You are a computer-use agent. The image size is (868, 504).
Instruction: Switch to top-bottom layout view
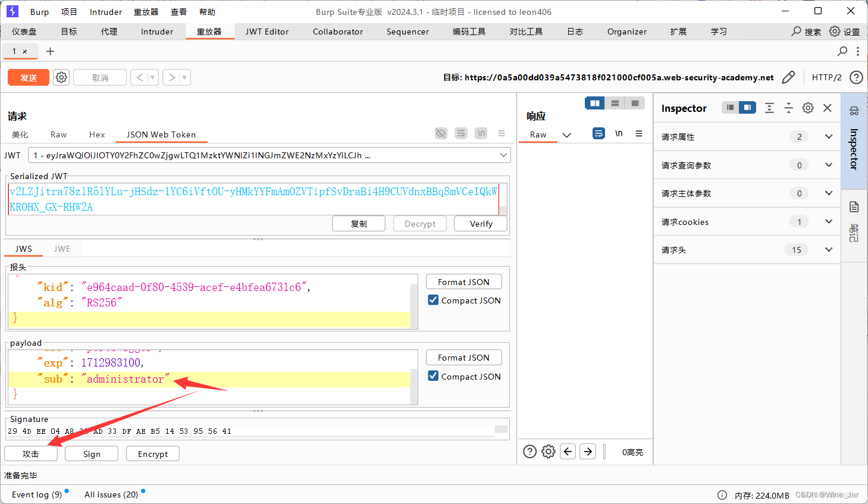[x=615, y=103]
